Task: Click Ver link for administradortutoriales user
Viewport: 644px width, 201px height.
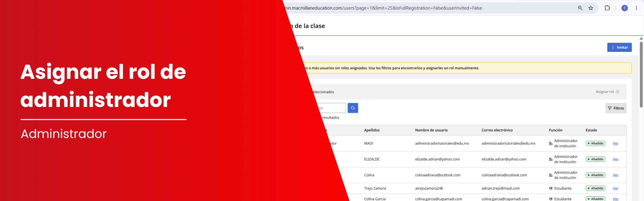Action: pos(615,143)
